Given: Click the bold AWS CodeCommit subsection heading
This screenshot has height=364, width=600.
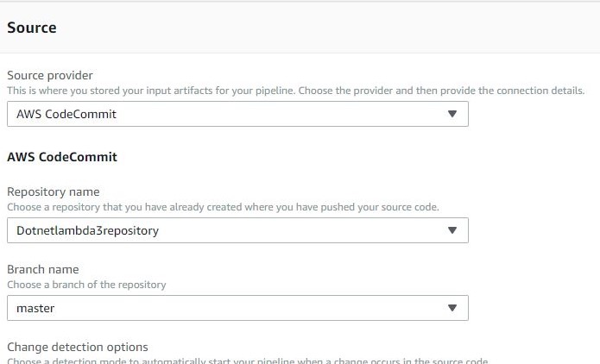Looking at the screenshot, I should coord(62,157).
